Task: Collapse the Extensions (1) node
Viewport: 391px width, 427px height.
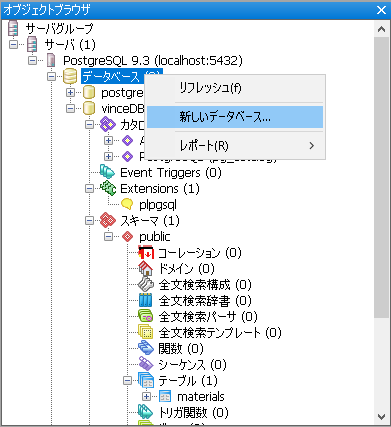Action: 89,188
